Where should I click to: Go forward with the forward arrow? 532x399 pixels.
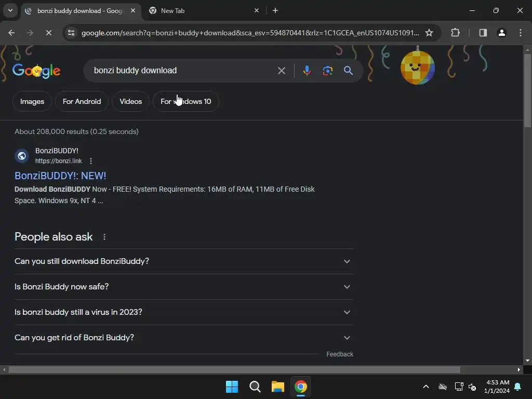pos(30,33)
